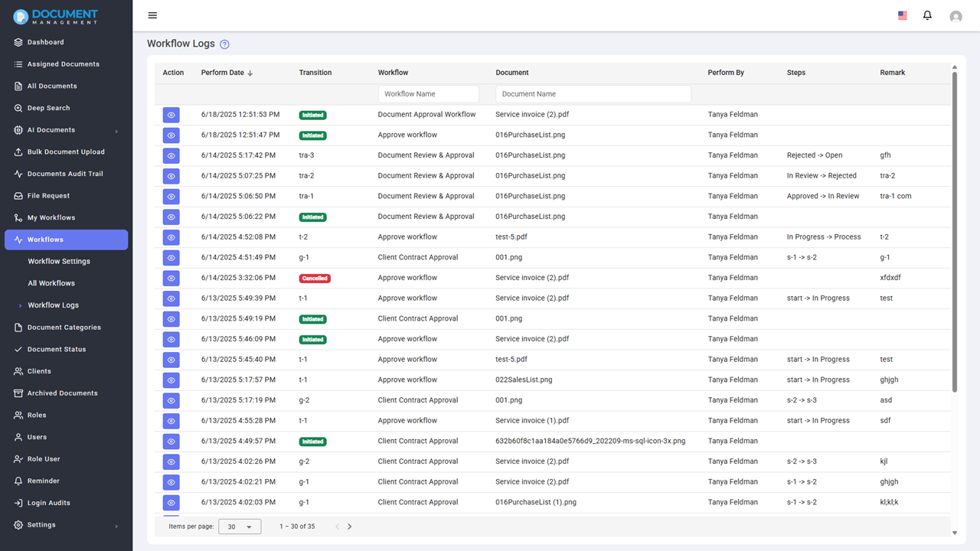Image resolution: width=980 pixels, height=551 pixels.
Task: Go to next page of logs
Action: click(350, 527)
